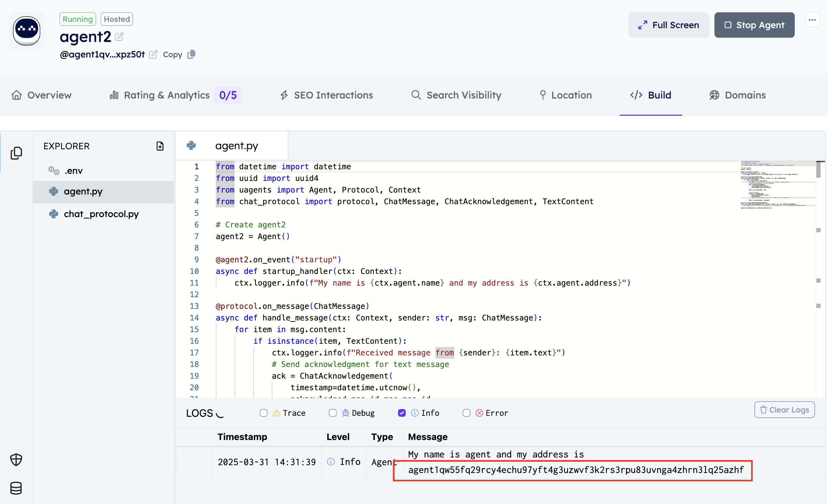
Task: Enable the Trace log filter checkbox
Action: [x=264, y=413]
